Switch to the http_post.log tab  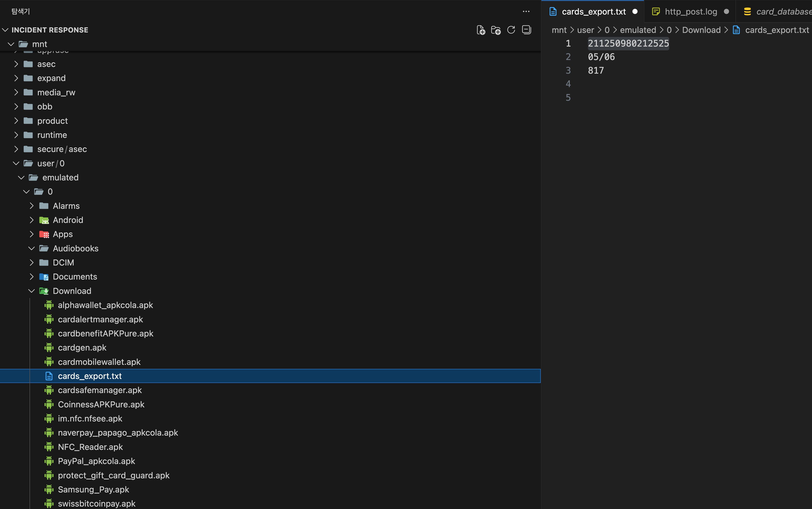pos(690,11)
